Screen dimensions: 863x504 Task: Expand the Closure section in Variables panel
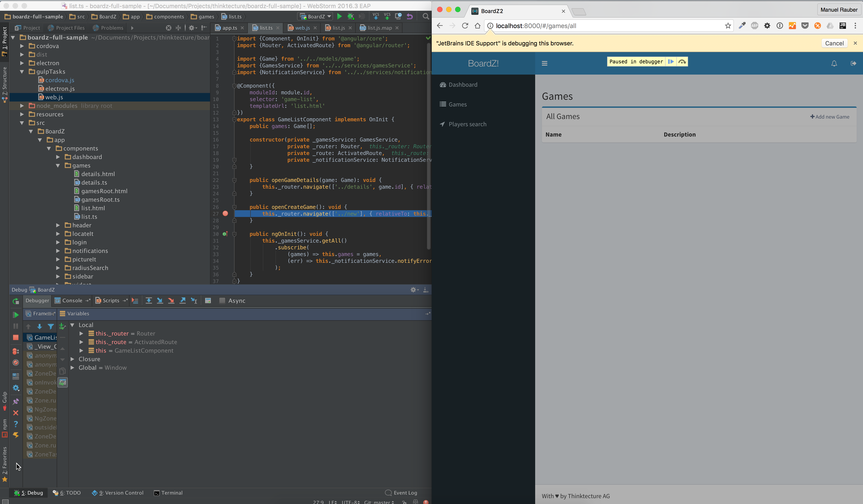click(x=72, y=359)
